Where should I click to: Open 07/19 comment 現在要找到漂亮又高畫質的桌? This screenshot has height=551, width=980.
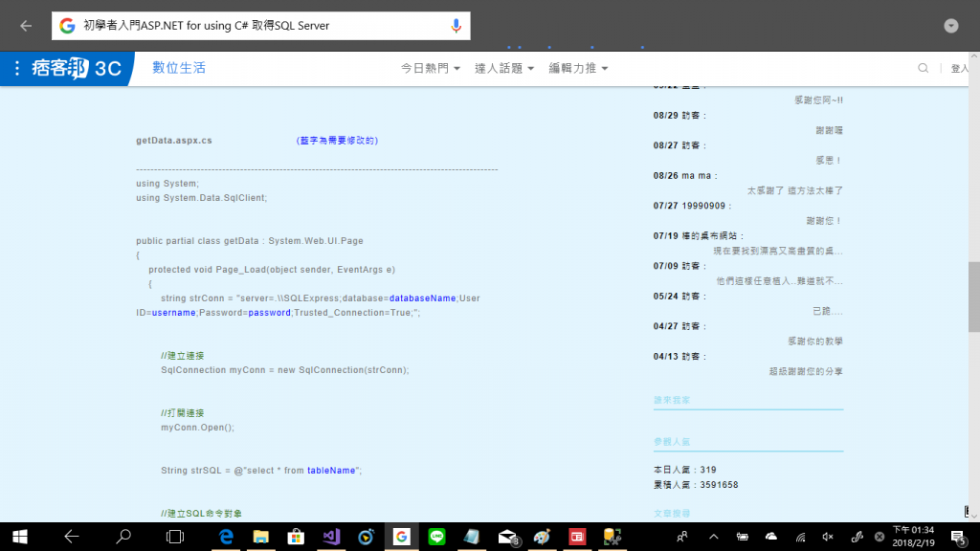(x=778, y=251)
